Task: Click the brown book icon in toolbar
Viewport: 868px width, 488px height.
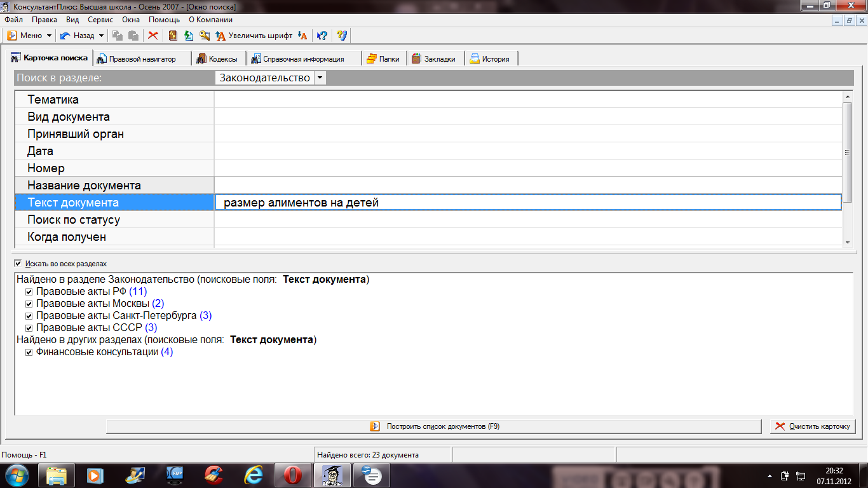Action: 173,36
